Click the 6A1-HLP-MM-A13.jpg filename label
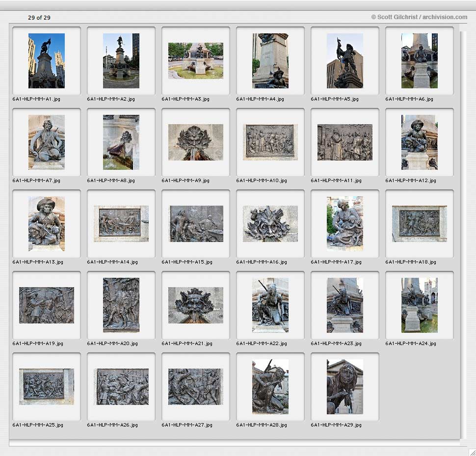The height and width of the screenshot is (456, 476). click(38, 262)
